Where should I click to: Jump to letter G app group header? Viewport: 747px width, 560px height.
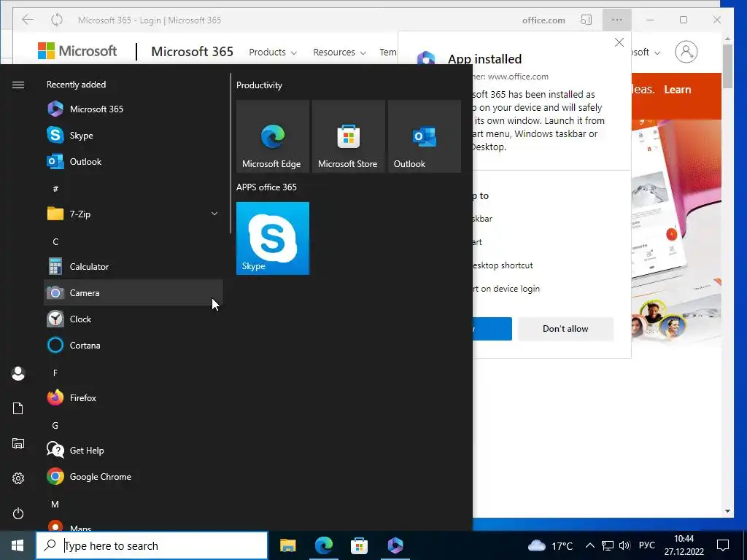(x=55, y=426)
